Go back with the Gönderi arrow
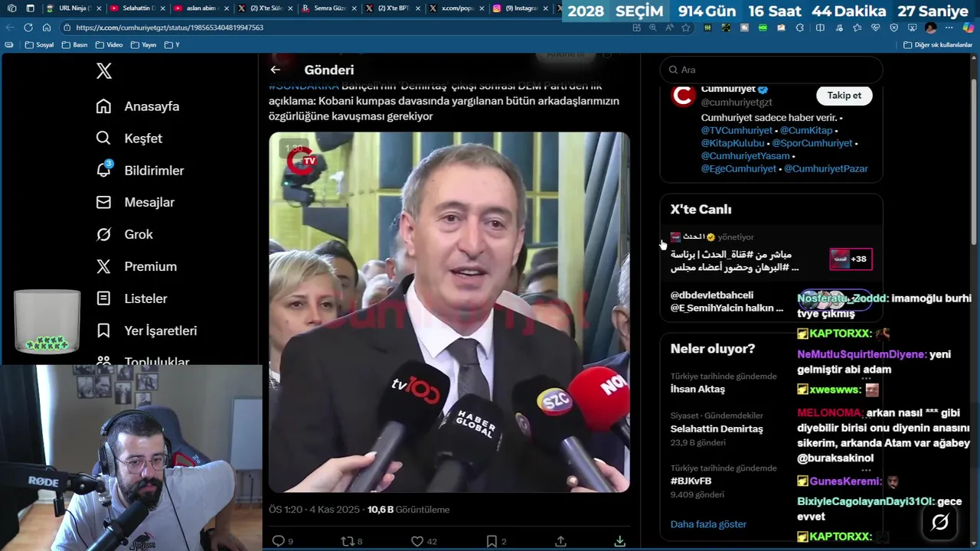This screenshot has width=980, height=551. tap(275, 70)
